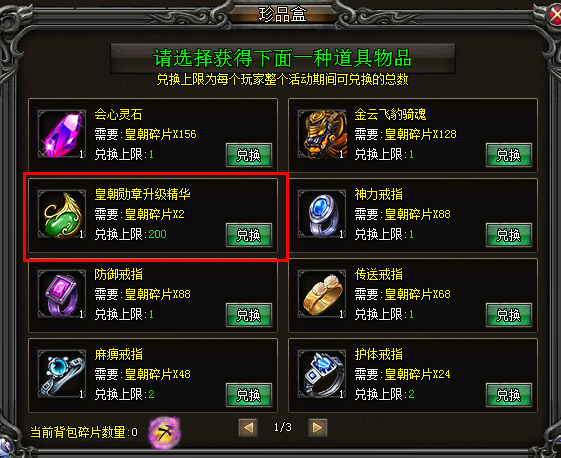Screen dimensions: 561x458
Task: Select the 神力戒指 blue gem ring icon
Action: (322, 214)
